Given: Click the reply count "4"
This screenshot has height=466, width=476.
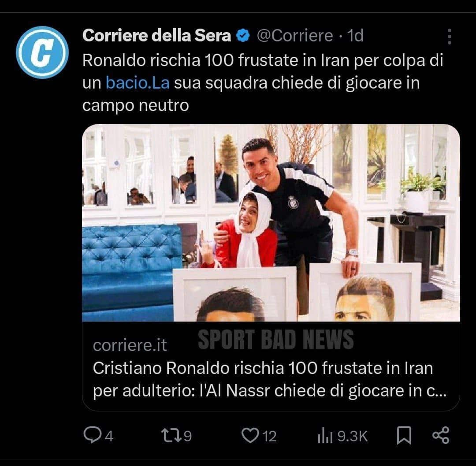Looking at the screenshot, I should [109, 436].
